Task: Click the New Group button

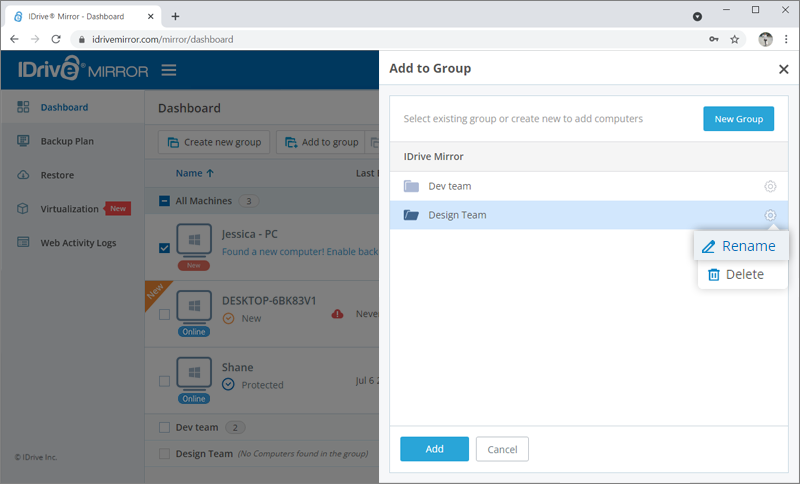Action: pyautogui.click(x=738, y=119)
